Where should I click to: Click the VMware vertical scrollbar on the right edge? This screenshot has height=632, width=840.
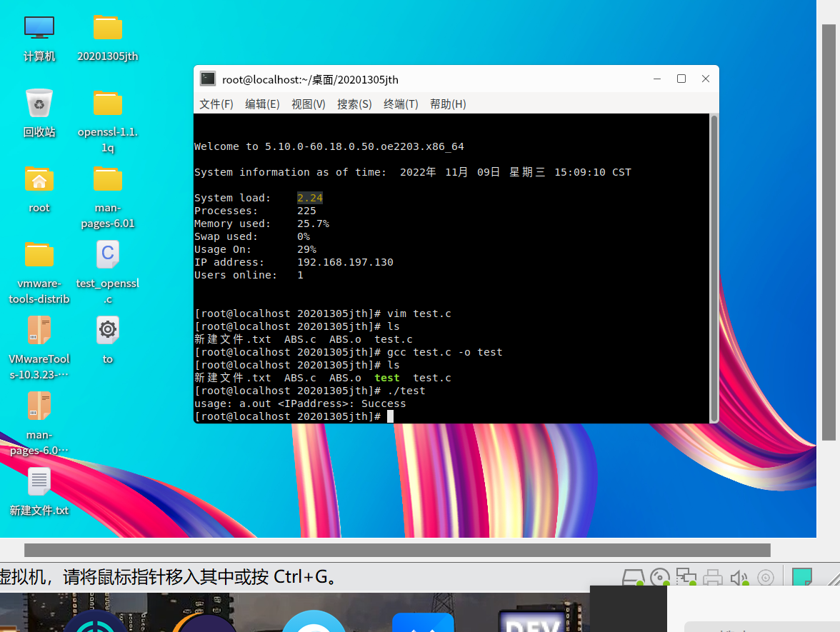[x=829, y=233]
